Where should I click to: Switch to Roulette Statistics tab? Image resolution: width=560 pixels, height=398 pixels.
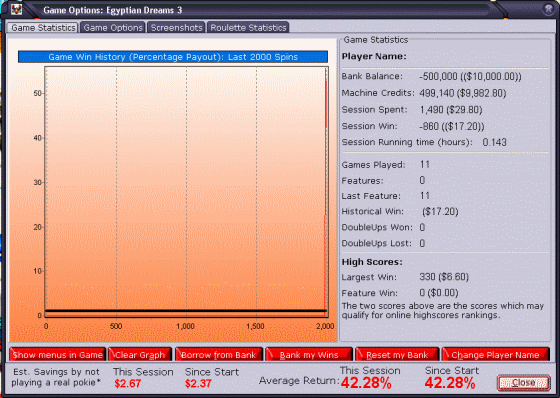click(248, 28)
